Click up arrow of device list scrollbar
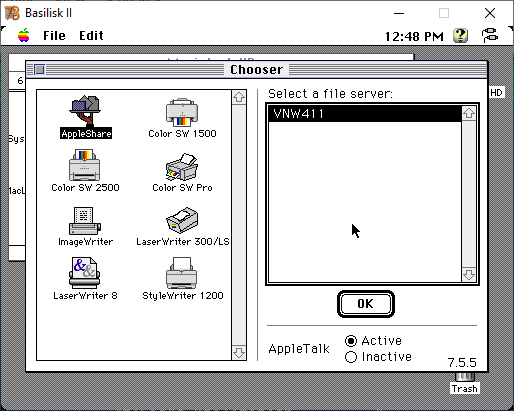Viewport: 514px width, 411px height. [x=239, y=98]
